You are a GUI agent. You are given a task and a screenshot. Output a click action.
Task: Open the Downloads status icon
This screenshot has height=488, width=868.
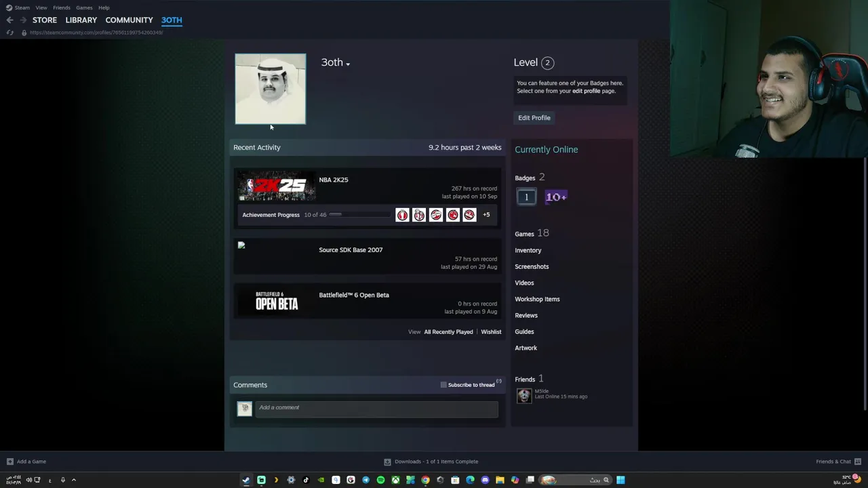(387, 462)
